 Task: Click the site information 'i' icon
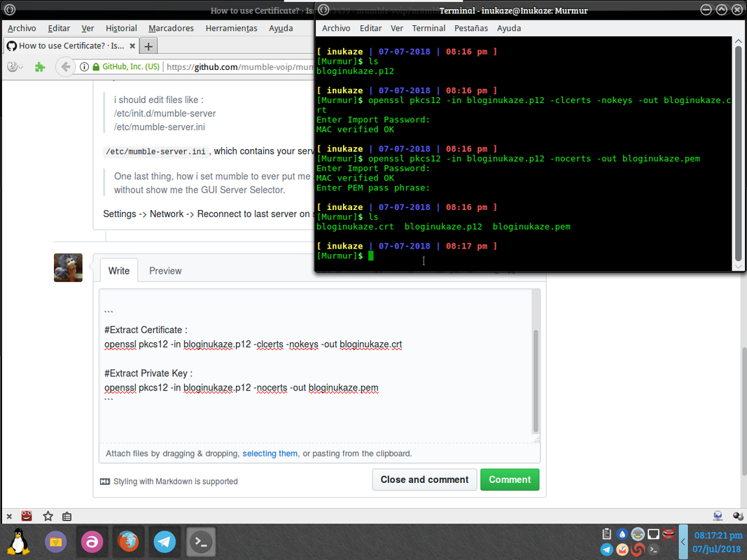[x=84, y=66]
